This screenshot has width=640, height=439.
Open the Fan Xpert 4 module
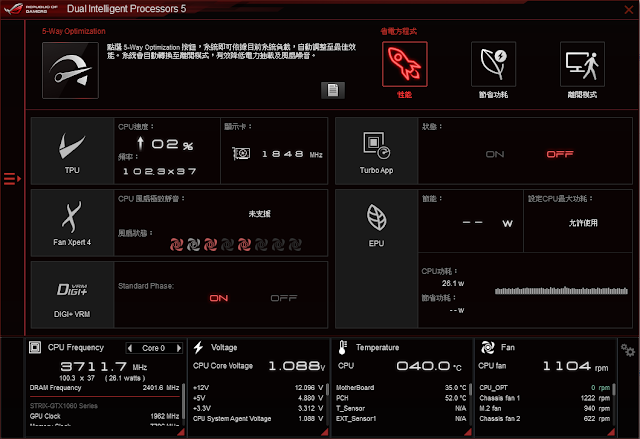pyautogui.click(x=72, y=223)
